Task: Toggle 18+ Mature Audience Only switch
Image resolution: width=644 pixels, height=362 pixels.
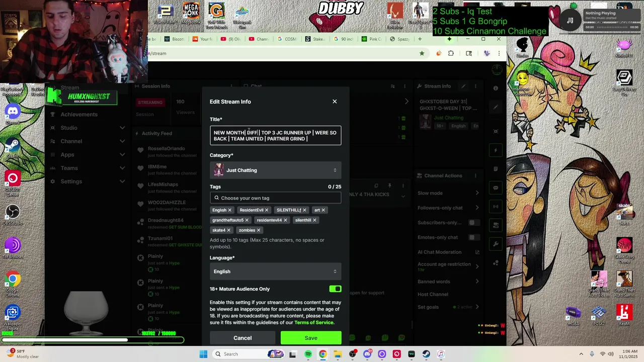Action: (x=335, y=289)
